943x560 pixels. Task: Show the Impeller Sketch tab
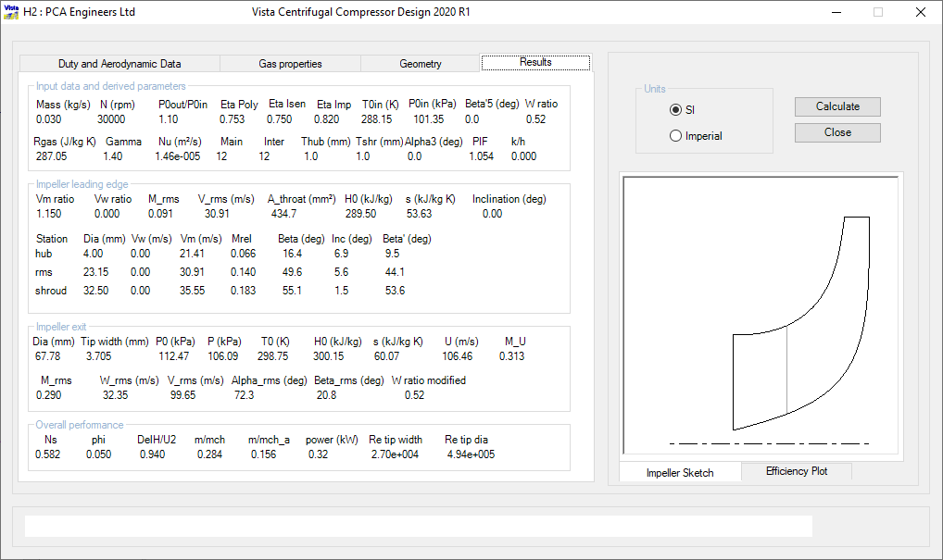680,472
